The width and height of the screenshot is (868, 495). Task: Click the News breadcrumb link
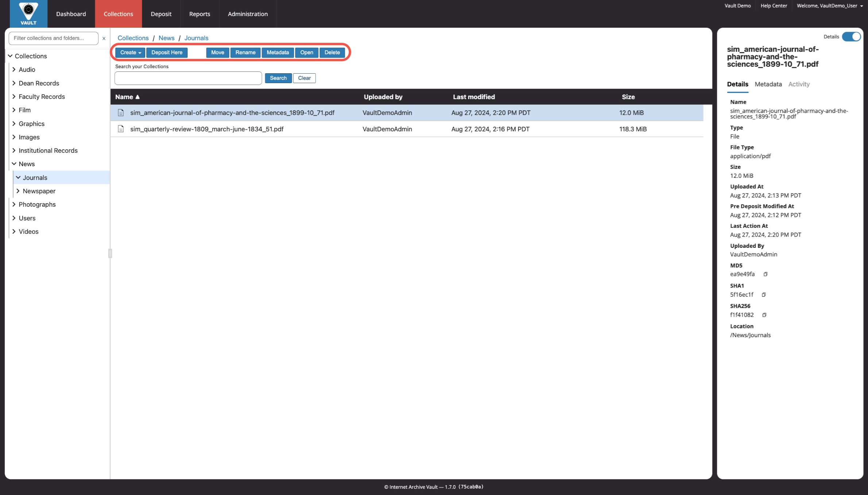(166, 38)
